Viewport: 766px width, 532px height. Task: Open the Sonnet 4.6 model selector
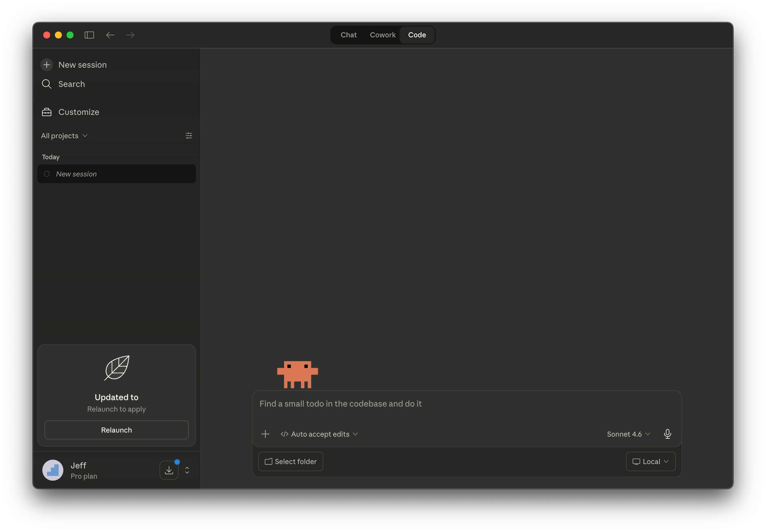628,434
